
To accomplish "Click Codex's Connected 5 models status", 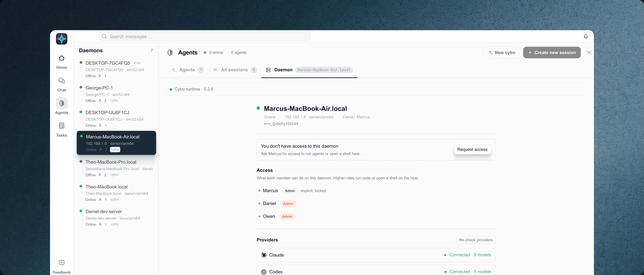I will click(x=467, y=271).
